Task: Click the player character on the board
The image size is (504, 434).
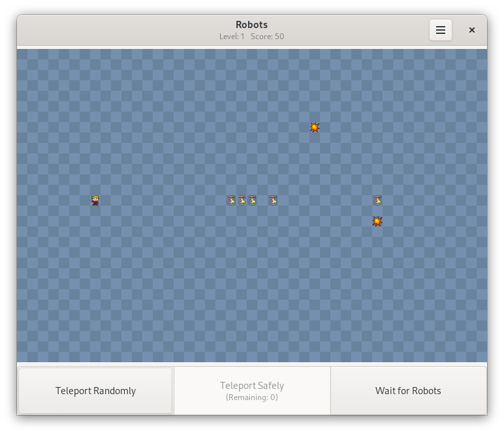Action: (x=95, y=200)
